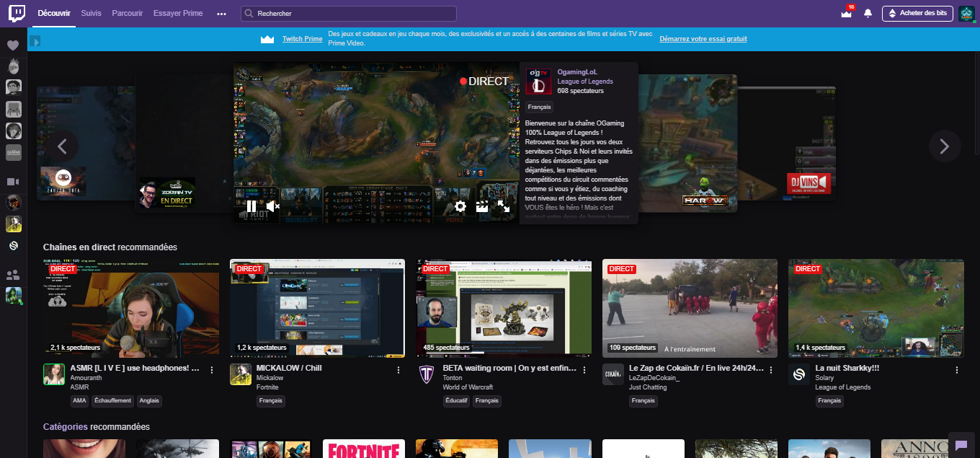Click the Français tag on featured stream
Screen dimensions: 980x458
coord(539,107)
